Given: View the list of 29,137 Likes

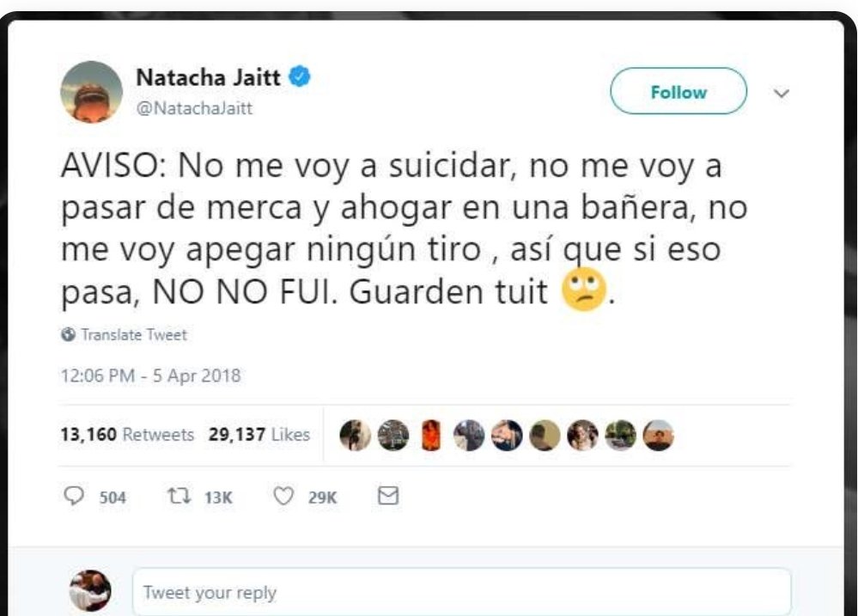Looking at the screenshot, I should (259, 434).
